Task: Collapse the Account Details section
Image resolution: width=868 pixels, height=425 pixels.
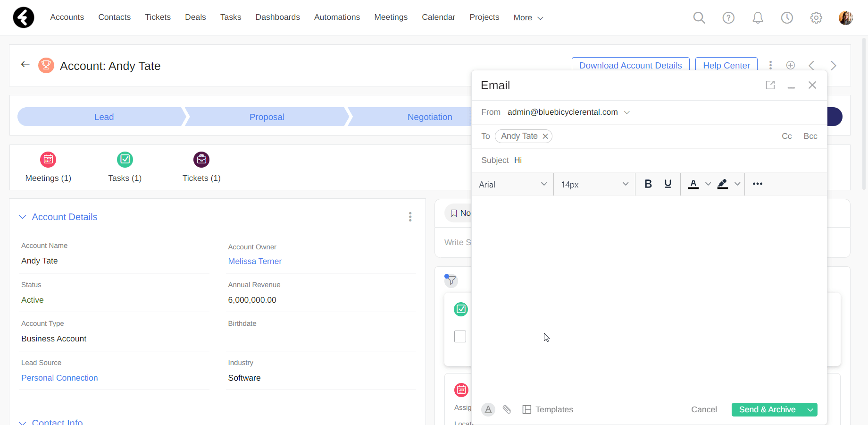Action: (22, 217)
